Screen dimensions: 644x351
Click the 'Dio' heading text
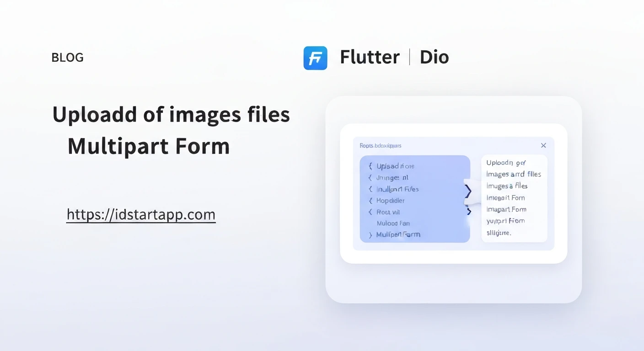tap(435, 57)
